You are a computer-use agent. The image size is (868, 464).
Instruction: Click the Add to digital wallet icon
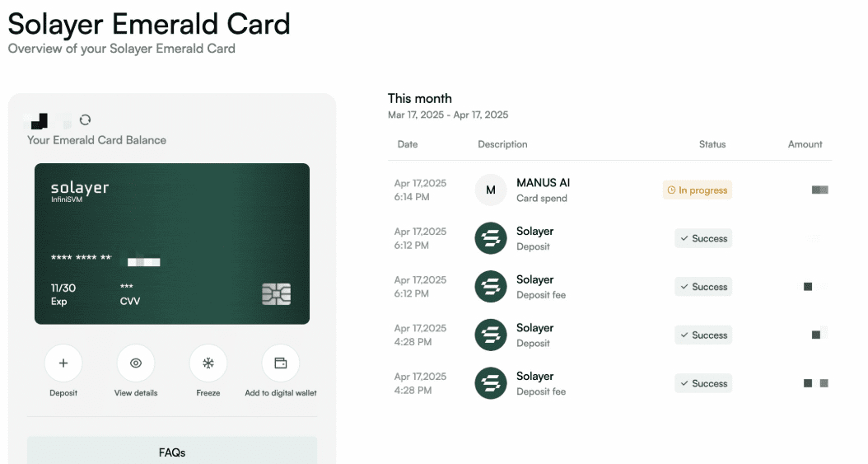tap(281, 363)
